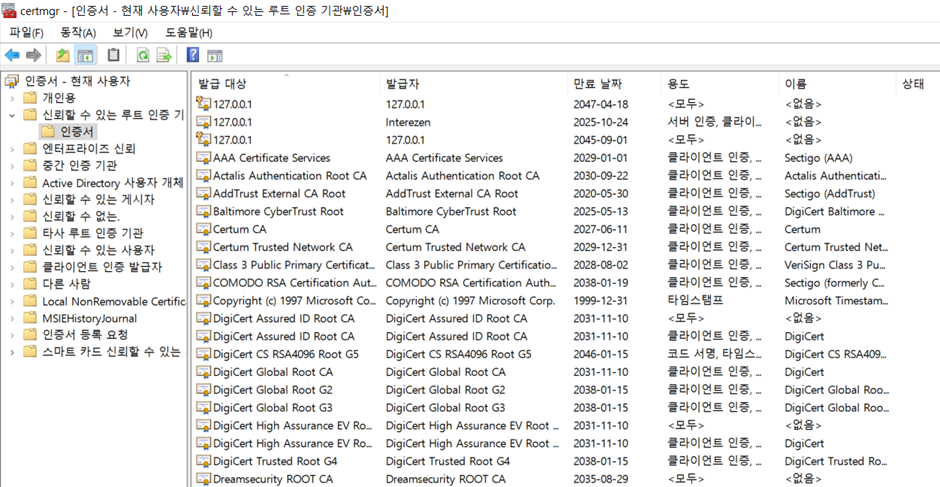Click the folder icon beside 중간 인증 기관
Image resolution: width=940 pixels, height=487 pixels.
pyautogui.click(x=30, y=166)
